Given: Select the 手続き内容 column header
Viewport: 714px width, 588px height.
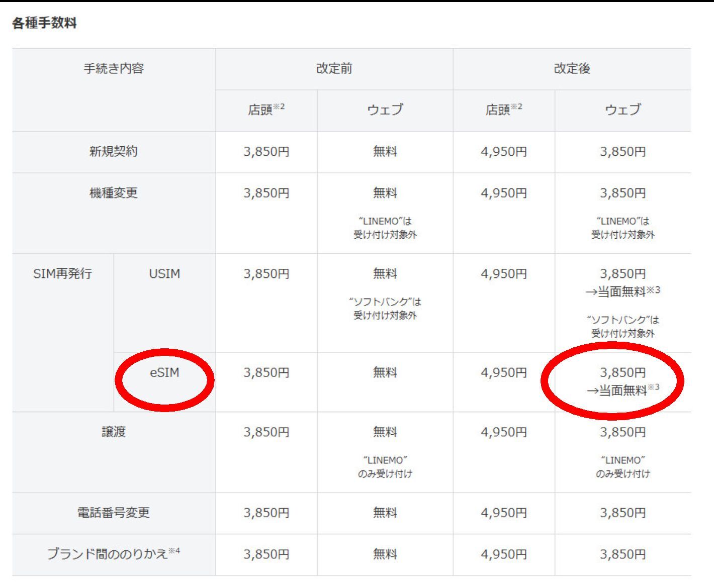Looking at the screenshot, I should click(114, 68).
